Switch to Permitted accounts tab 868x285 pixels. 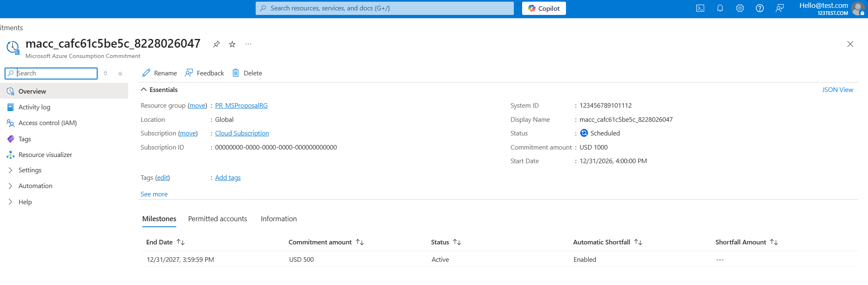218,219
